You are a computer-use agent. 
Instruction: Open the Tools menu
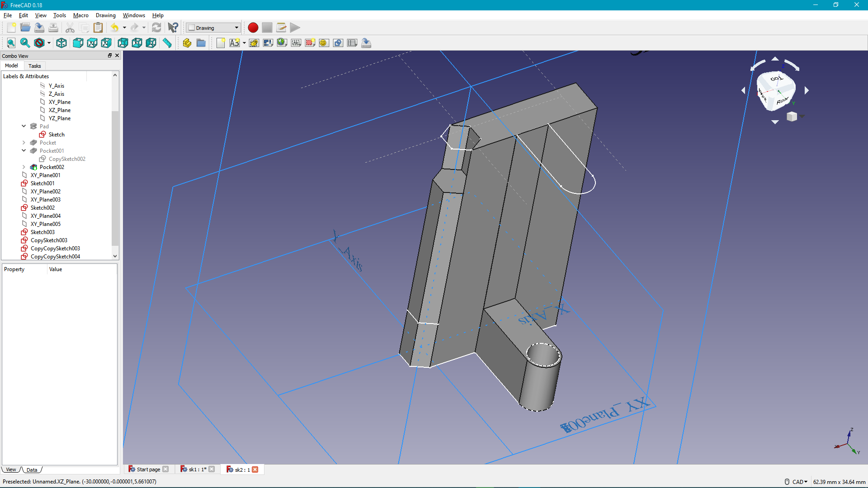[x=60, y=15]
